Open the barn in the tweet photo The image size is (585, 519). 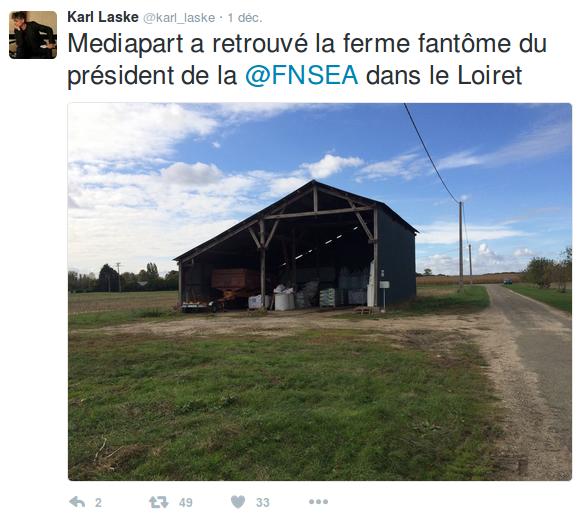coord(296,247)
